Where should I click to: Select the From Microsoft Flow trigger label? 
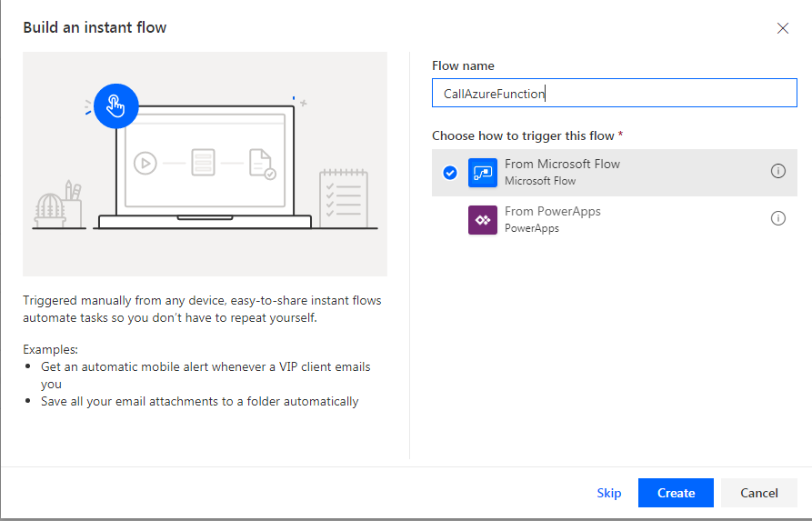point(562,165)
